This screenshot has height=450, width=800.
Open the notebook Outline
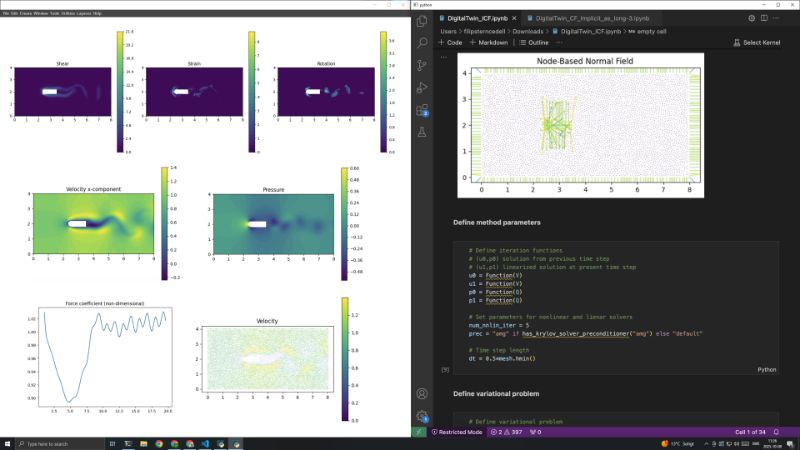click(534, 43)
